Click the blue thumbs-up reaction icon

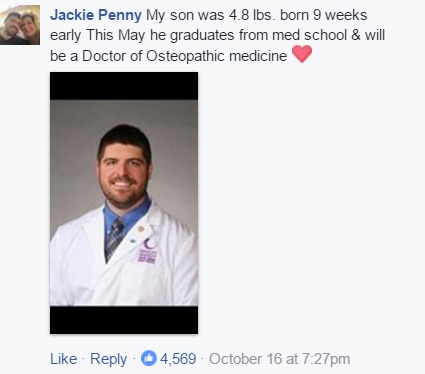149,359
